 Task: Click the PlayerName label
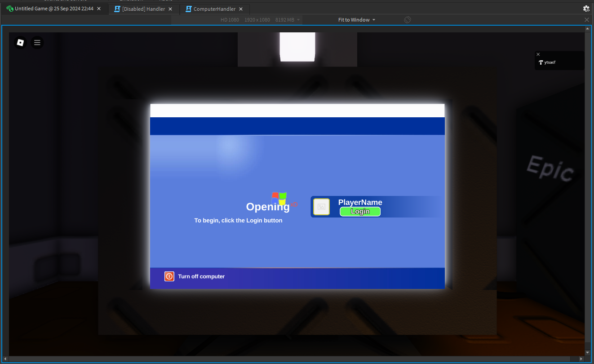pos(360,202)
